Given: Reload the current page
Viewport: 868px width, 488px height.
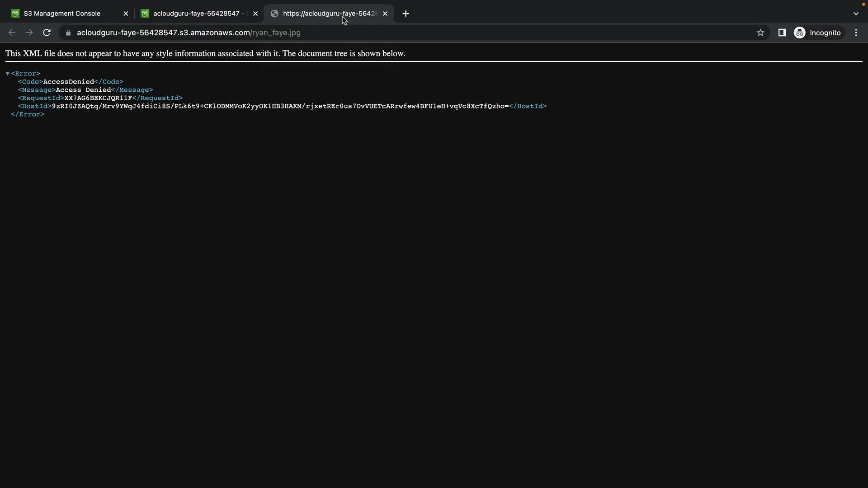Looking at the screenshot, I should click(47, 33).
